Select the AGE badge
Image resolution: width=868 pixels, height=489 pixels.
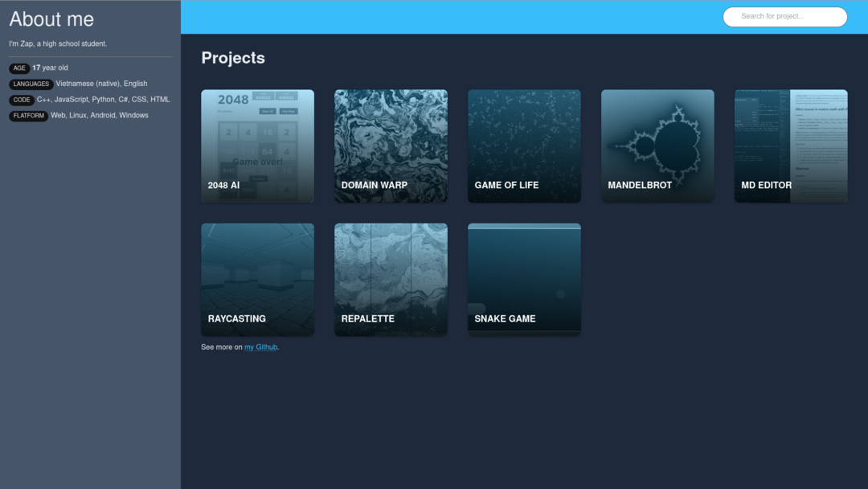click(19, 68)
